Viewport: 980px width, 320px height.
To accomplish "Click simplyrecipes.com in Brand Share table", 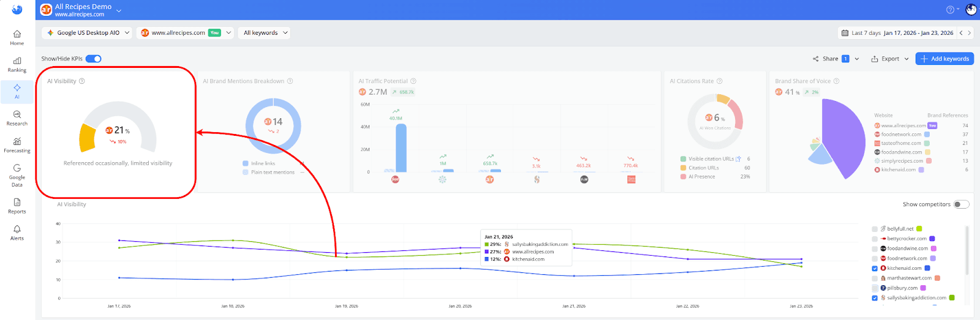I will coord(902,161).
